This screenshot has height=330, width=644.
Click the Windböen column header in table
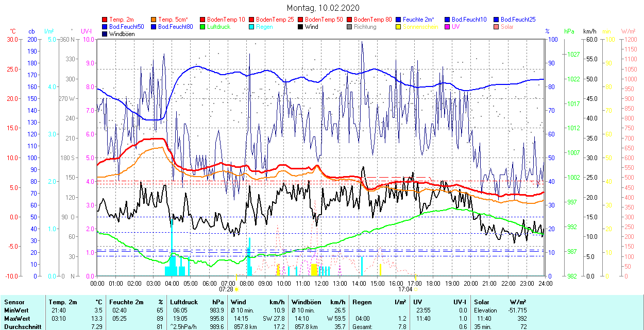(307, 302)
